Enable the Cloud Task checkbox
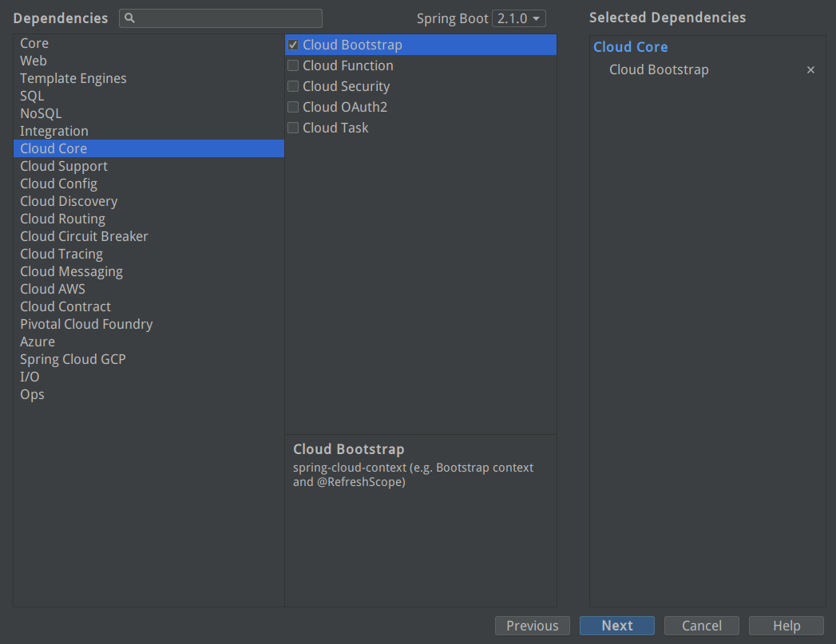The width and height of the screenshot is (836, 644). tap(293, 128)
